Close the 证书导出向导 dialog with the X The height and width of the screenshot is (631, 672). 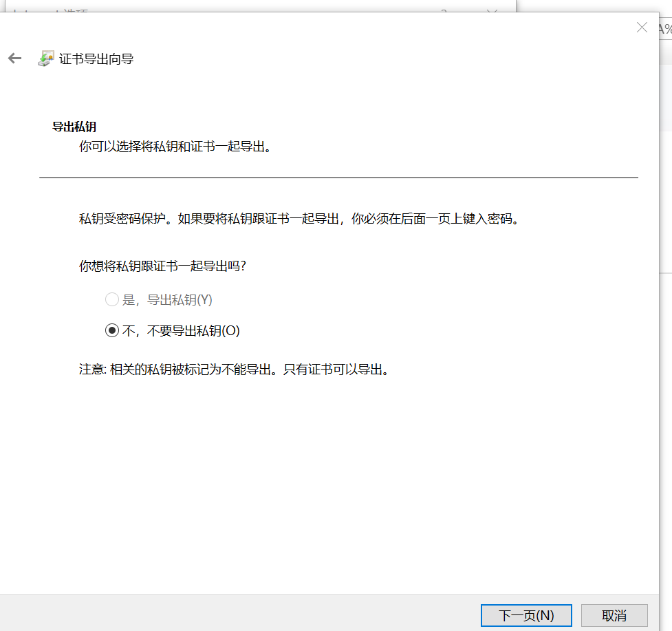(642, 28)
